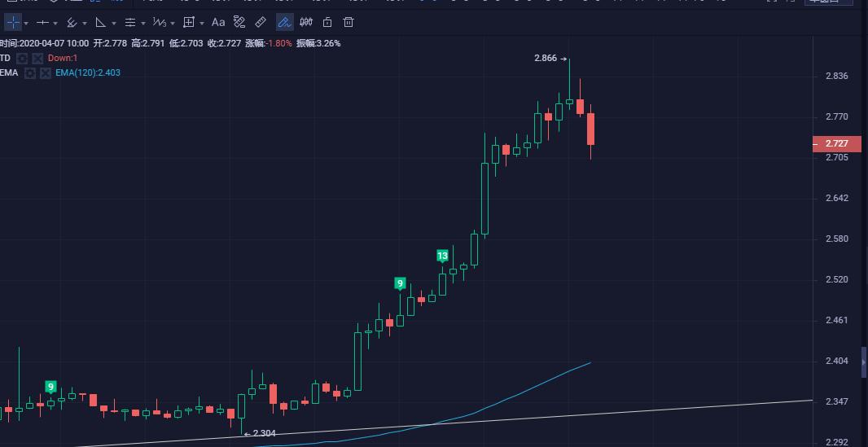Image resolution: width=868 pixels, height=447 pixels.
Task: Expand the Fibonacci tool options arrow
Action: (142, 24)
